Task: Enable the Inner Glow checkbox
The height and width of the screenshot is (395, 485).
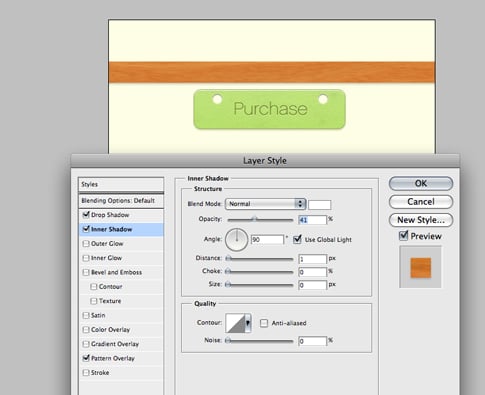Action: (x=86, y=258)
